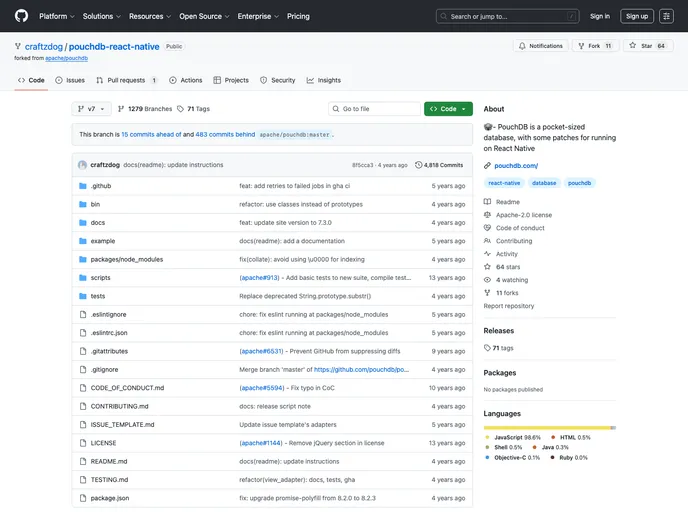Click the Activity pulse icon
The image size is (688, 512).
(487, 254)
